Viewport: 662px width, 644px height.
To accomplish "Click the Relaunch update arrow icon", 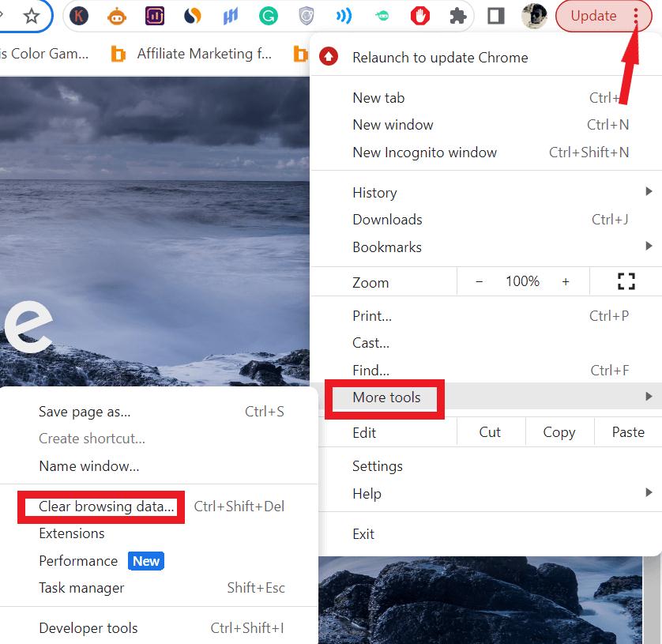I will point(329,56).
